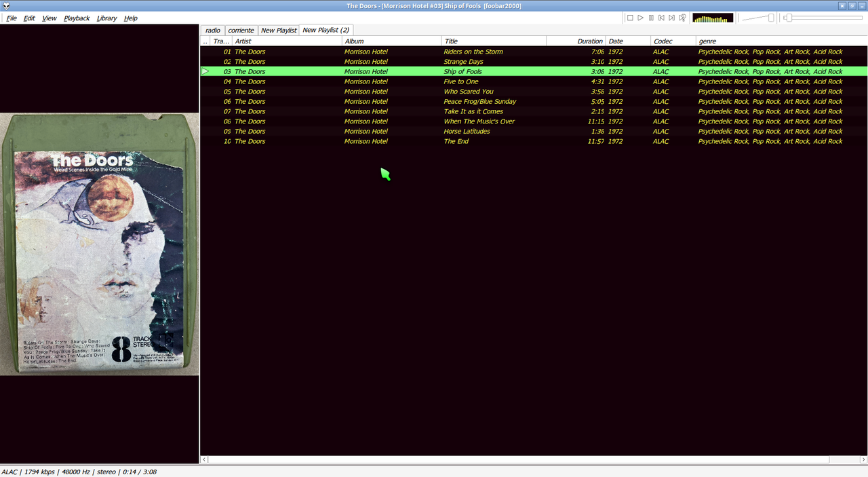
Task: Open the Help menu
Action: click(131, 18)
